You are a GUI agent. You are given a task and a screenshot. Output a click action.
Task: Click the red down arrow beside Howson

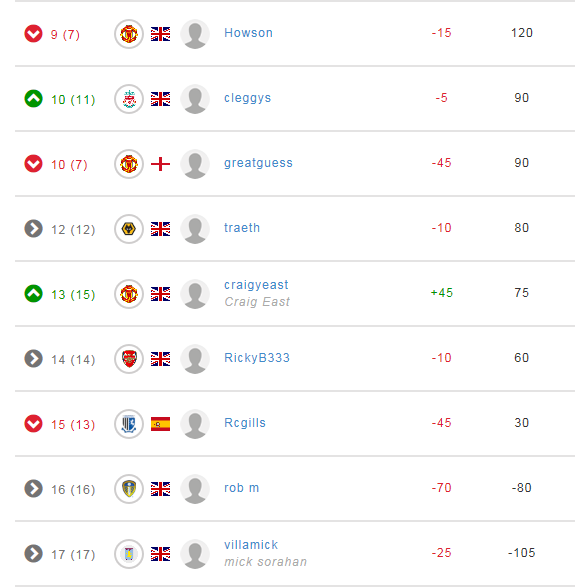point(33,34)
